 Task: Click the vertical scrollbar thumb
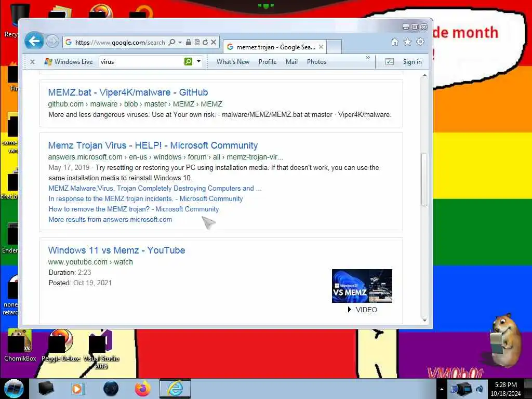click(424, 179)
